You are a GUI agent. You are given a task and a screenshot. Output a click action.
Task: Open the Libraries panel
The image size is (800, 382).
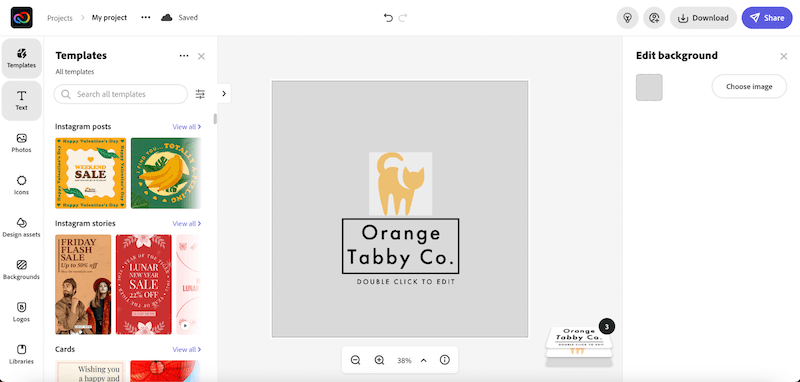(x=21, y=354)
